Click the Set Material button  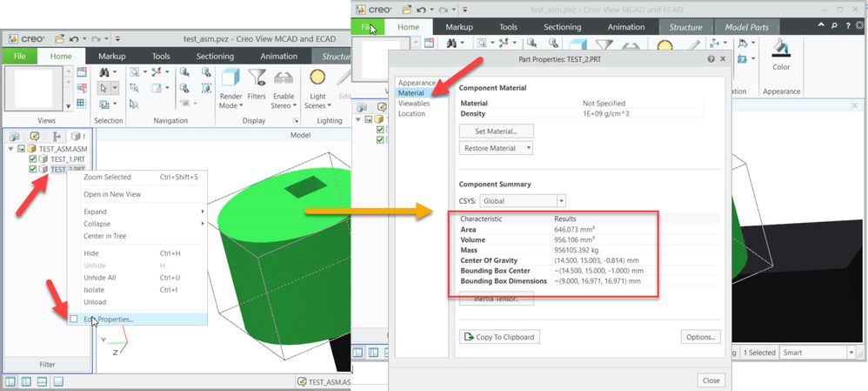click(496, 131)
